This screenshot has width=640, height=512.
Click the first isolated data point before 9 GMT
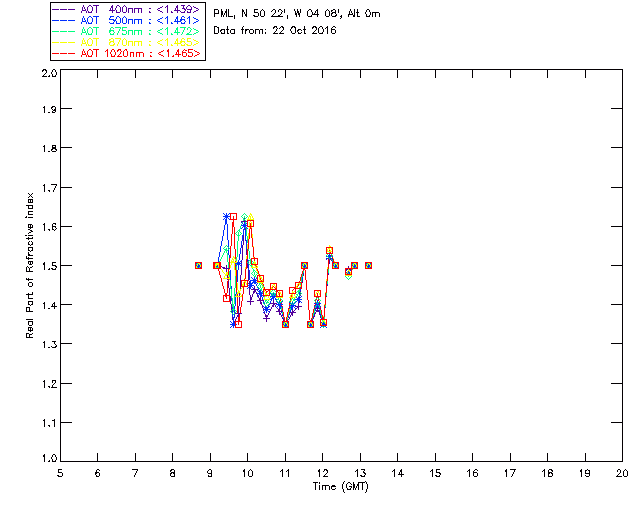click(x=198, y=265)
